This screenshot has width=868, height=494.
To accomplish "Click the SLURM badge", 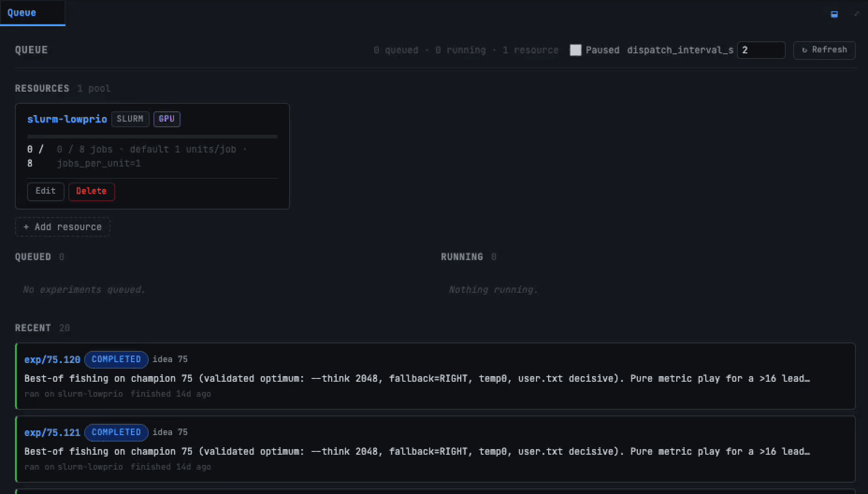I will (130, 119).
